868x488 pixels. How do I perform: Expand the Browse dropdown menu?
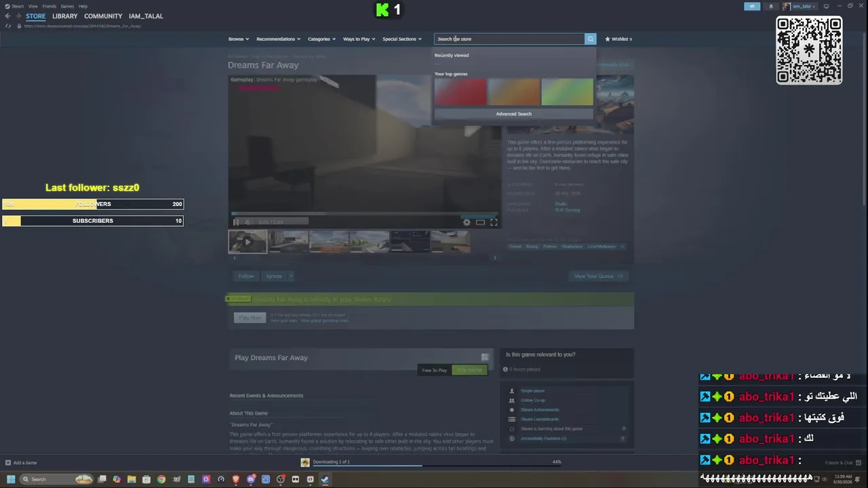(x=239, y=39)
